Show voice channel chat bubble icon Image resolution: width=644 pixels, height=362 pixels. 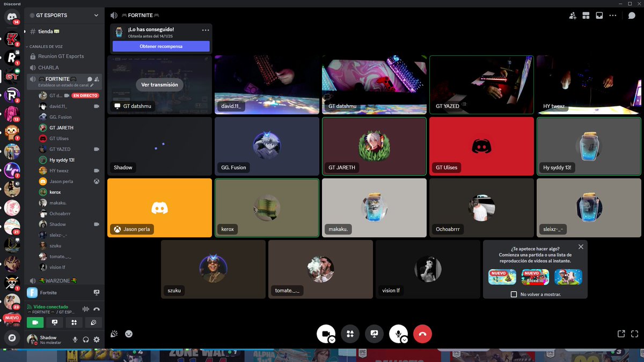(632, 16)
